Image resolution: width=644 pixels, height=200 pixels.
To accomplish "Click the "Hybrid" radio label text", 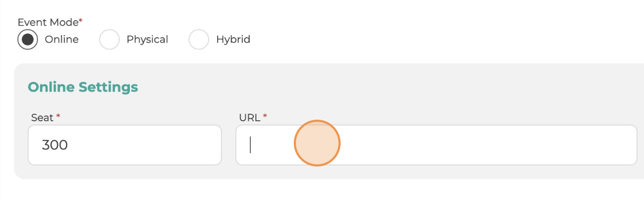I will 233,39.
